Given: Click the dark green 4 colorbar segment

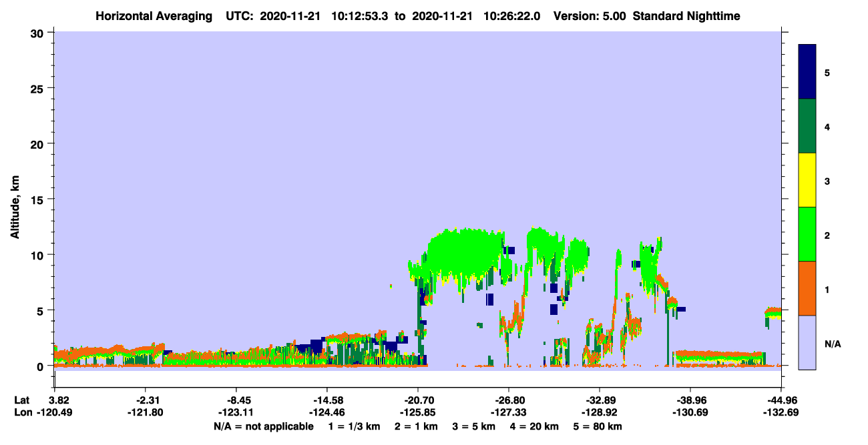Looking at the screenshot, I should tap(807, 126).
